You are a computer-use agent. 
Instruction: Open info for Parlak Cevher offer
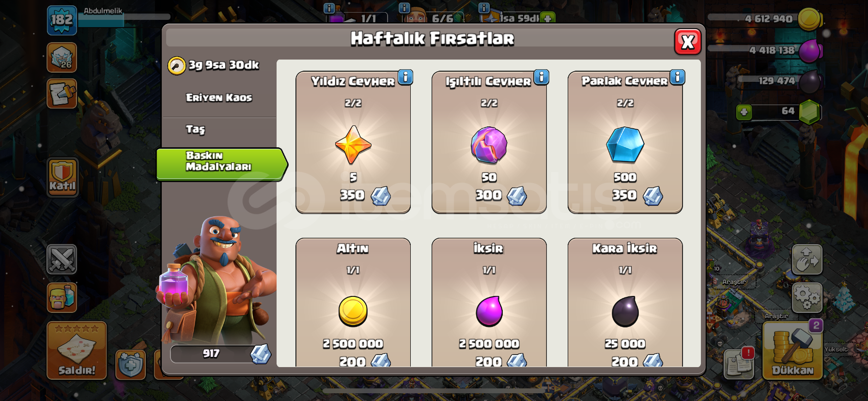pyautogui.click(x=678, y=77)
